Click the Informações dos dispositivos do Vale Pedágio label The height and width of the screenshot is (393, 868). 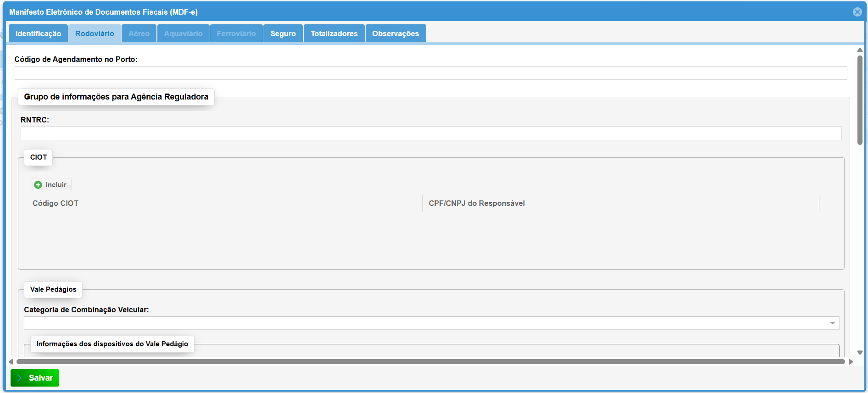click(112, 344)
